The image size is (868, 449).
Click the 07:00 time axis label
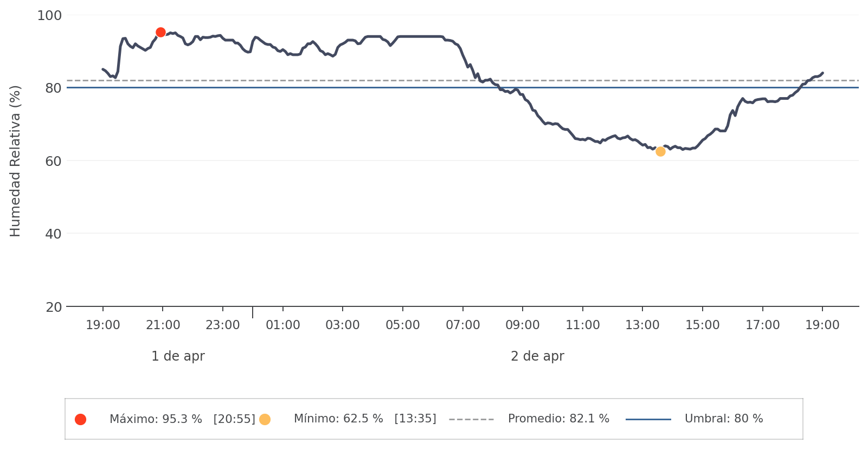pyautogui.click(x=462, y=325)
